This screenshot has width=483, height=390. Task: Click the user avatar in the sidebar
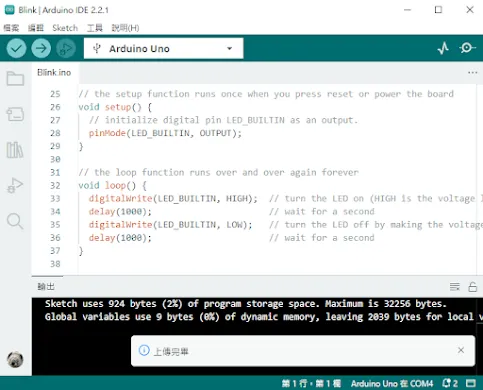click(x=15, y=360)
